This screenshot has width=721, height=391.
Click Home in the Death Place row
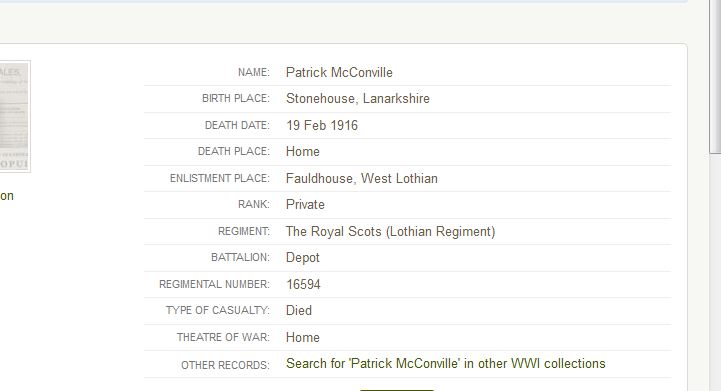tap(303, 152)
